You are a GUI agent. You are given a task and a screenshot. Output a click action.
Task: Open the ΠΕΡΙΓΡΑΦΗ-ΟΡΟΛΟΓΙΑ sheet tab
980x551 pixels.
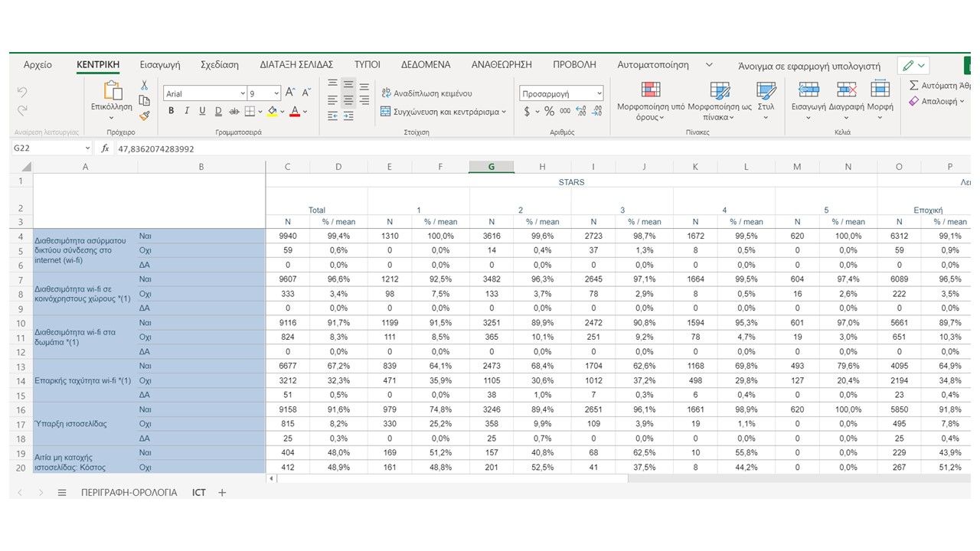pyautogui.click(x=129, y=493)
